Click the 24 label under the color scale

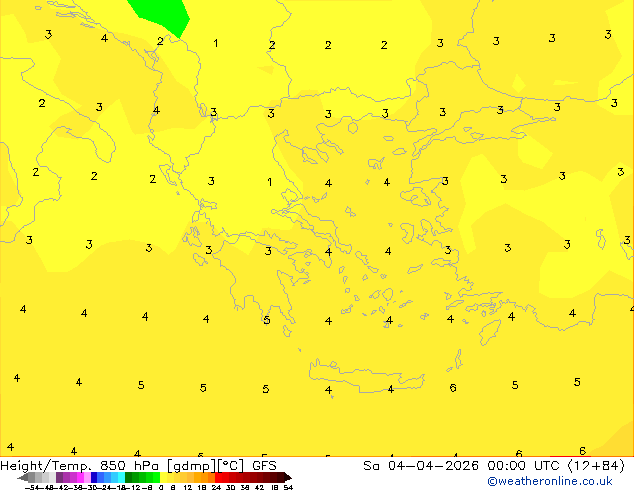click(x=216, y=487)
